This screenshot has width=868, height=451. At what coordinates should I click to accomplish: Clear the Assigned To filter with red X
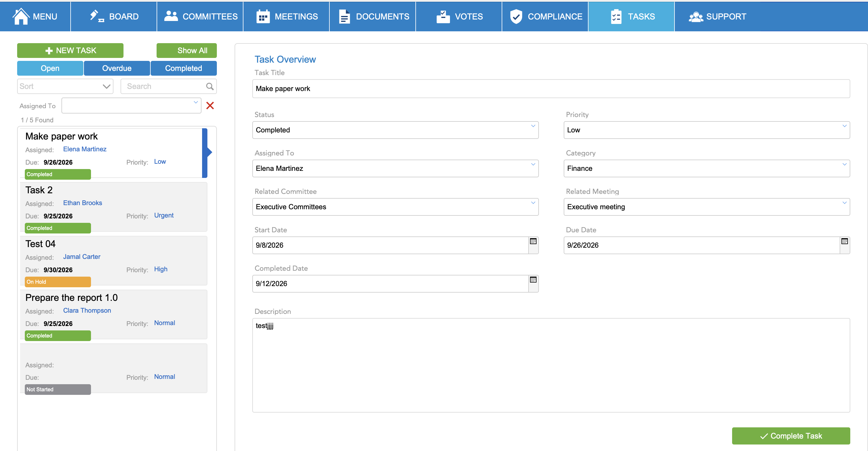pos(210,106)
